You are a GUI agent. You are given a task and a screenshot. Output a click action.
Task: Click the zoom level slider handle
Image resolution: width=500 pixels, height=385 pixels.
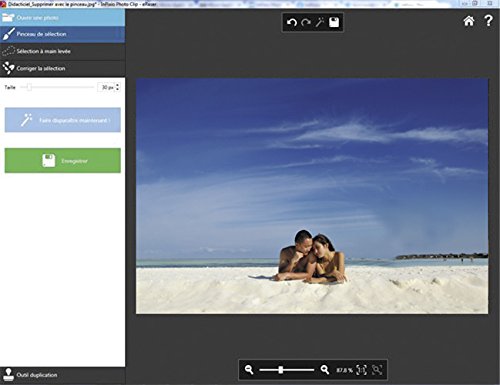pos(281,370)
